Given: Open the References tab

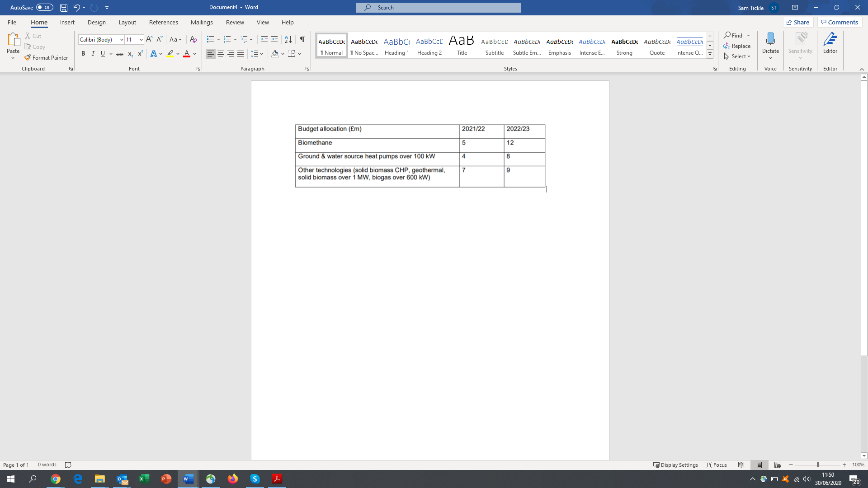Looking at the screenshot, I should (163, 22).
